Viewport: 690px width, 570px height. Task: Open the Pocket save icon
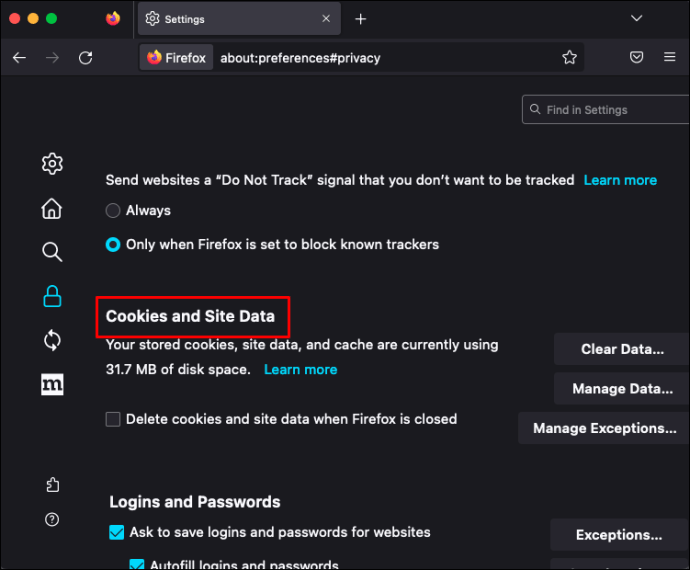636,58
